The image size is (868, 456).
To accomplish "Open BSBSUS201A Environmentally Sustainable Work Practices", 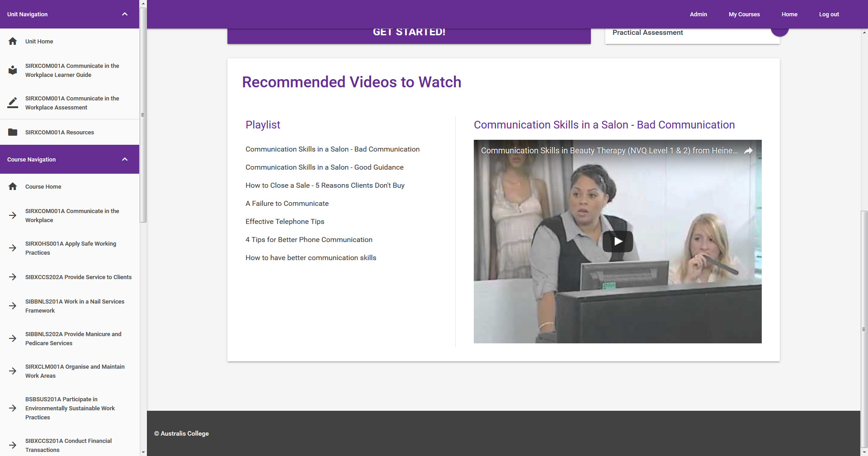I will pos(70,408).
